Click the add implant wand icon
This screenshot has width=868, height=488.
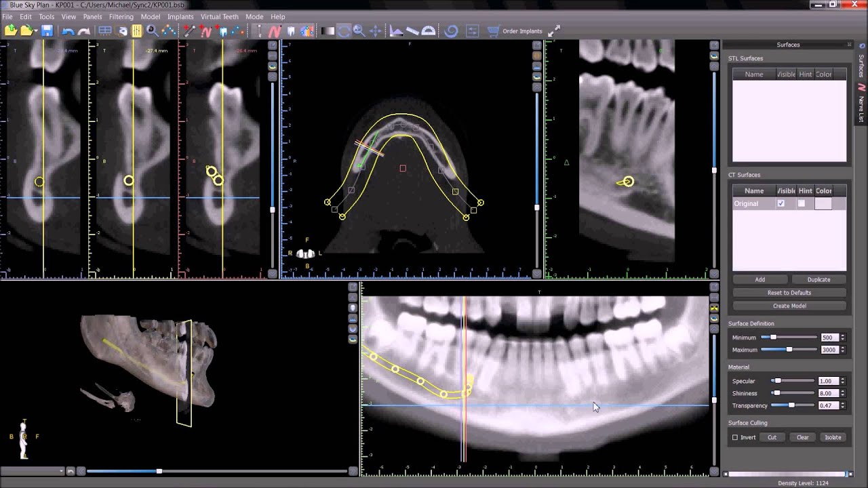pyautogui.click(x=189, y=30)
